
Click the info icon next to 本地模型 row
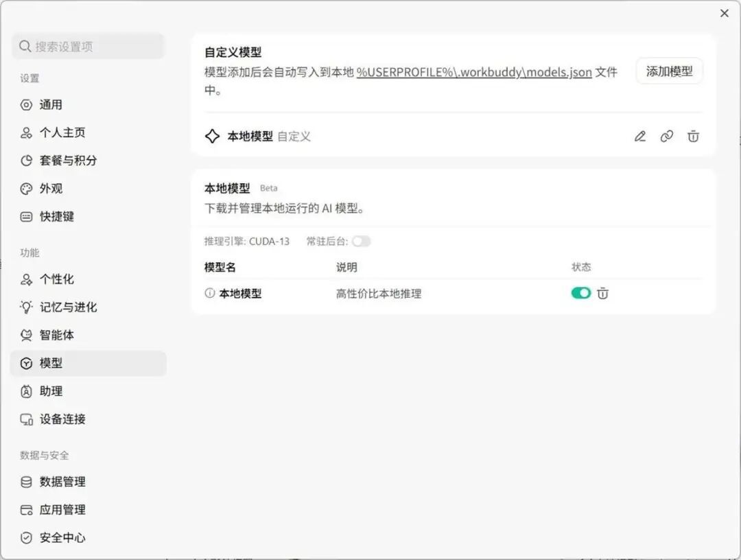tap(209, 293)
